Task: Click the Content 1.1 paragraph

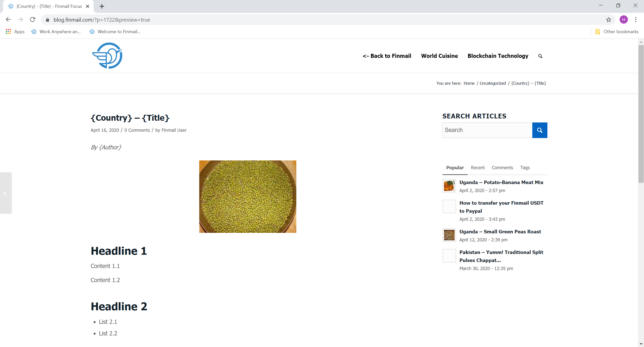Action: pyautogui.click(x=105, y=266)
